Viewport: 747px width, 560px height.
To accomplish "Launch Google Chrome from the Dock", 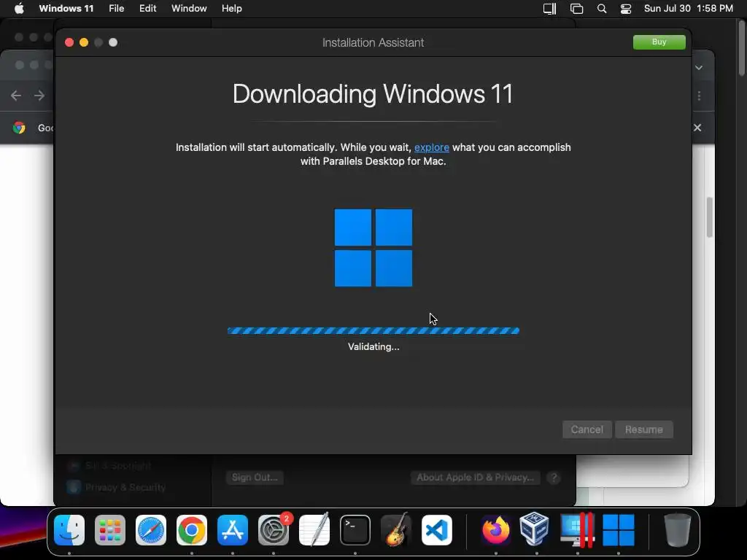I will pos(192,530).
